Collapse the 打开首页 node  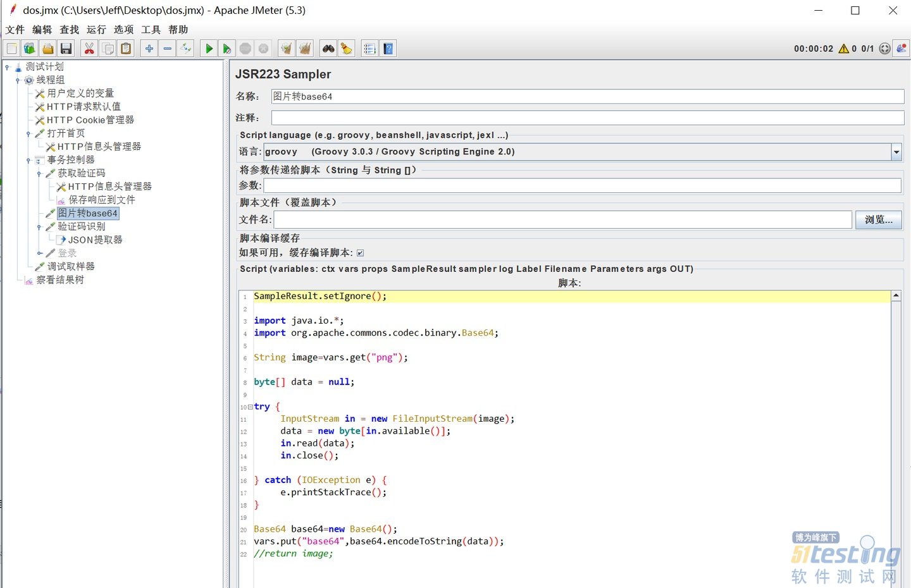28,133
